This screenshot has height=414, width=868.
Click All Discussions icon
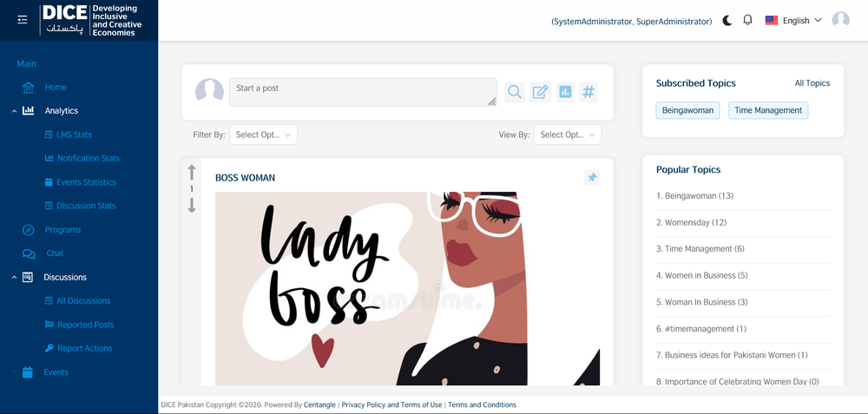pos(49,301)
